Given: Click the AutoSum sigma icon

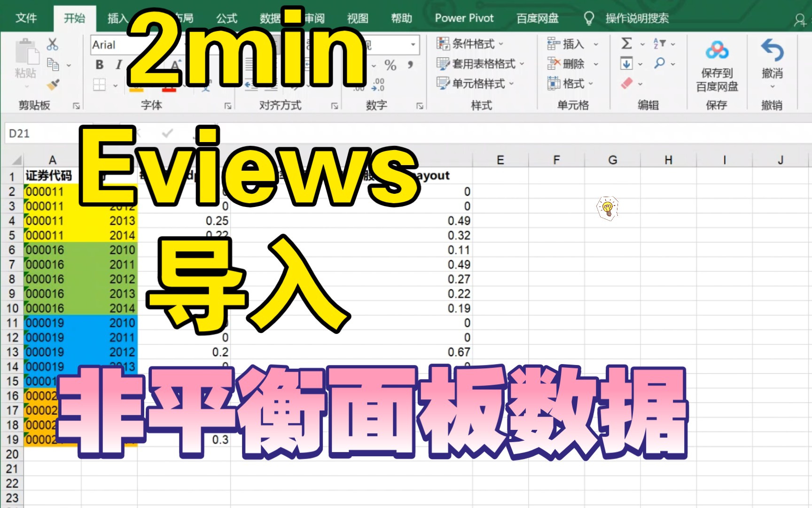Looking at the screenshot, I should [x=626, y=43].
